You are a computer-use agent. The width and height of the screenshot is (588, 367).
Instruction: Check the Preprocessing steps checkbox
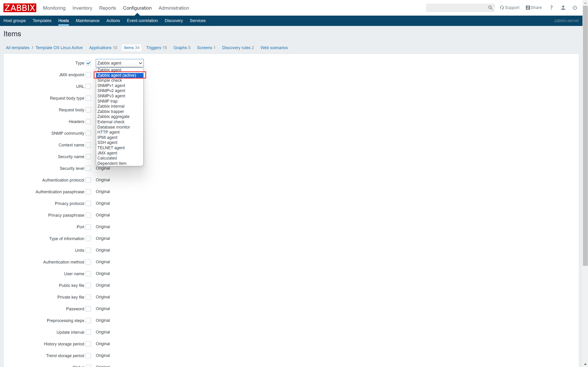pos(88,320)
